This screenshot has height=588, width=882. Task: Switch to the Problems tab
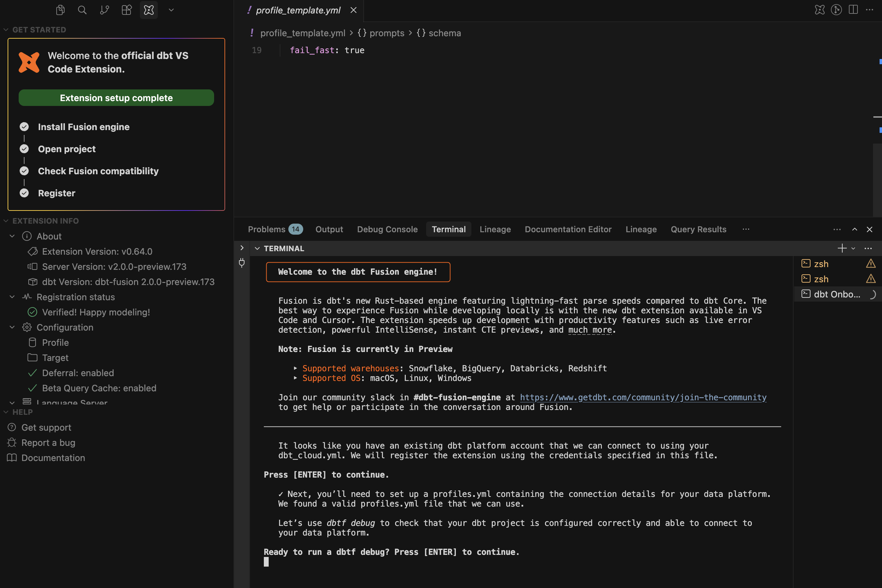[275, 229]
